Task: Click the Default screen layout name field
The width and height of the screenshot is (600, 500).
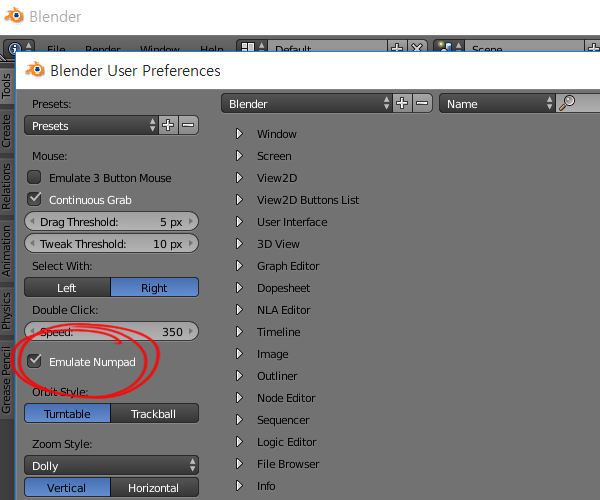Action: (328, 47)
